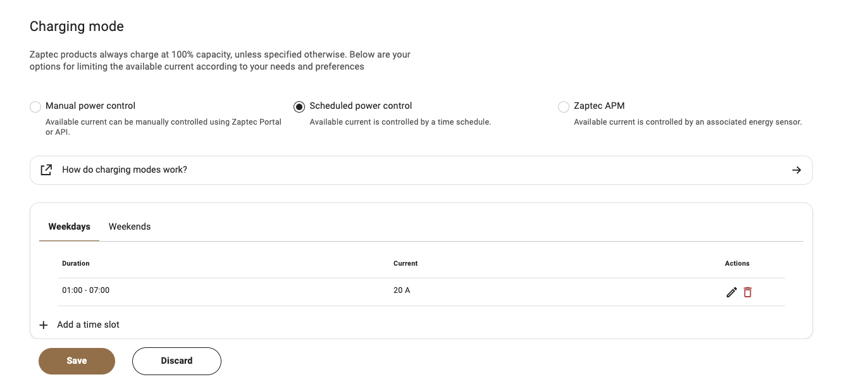Delete the 01:00 - 07:00 time slot
Screen dimensions: 868x384
click(748, 292)
